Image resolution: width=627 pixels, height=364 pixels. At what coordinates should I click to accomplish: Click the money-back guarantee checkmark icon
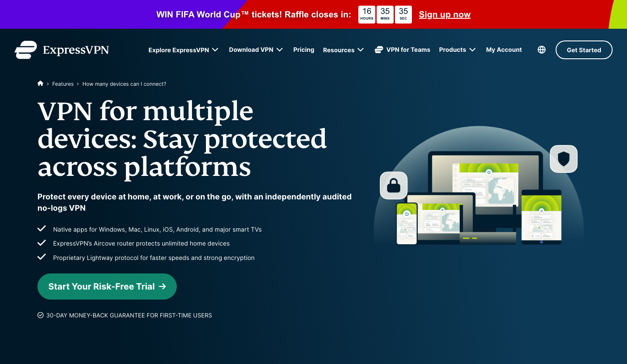[x=40, y=315]
